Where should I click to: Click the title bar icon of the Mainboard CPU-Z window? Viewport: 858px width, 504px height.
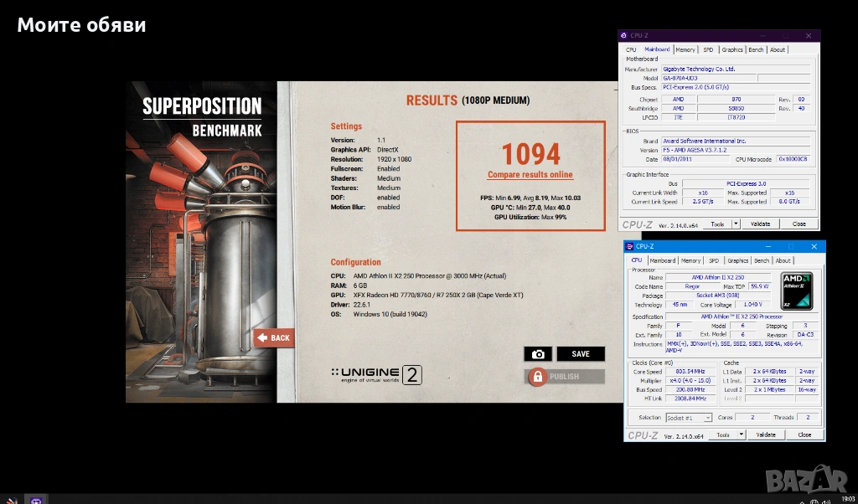point(624,36)
